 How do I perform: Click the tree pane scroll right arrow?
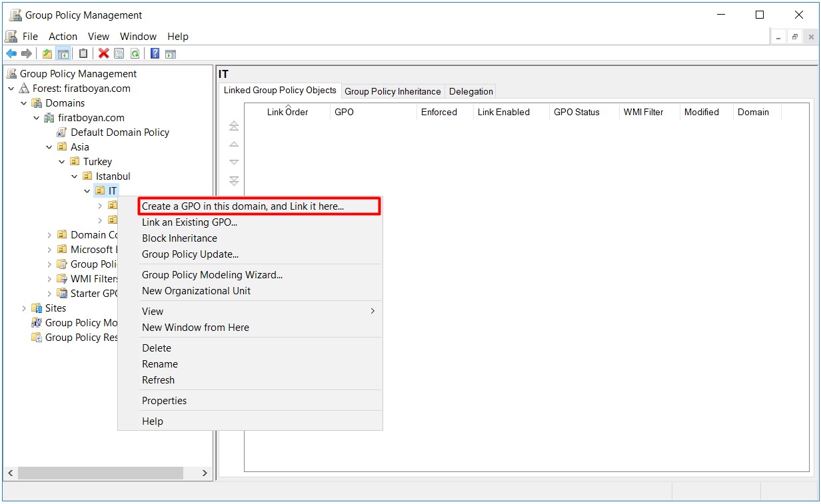point(205,473)
